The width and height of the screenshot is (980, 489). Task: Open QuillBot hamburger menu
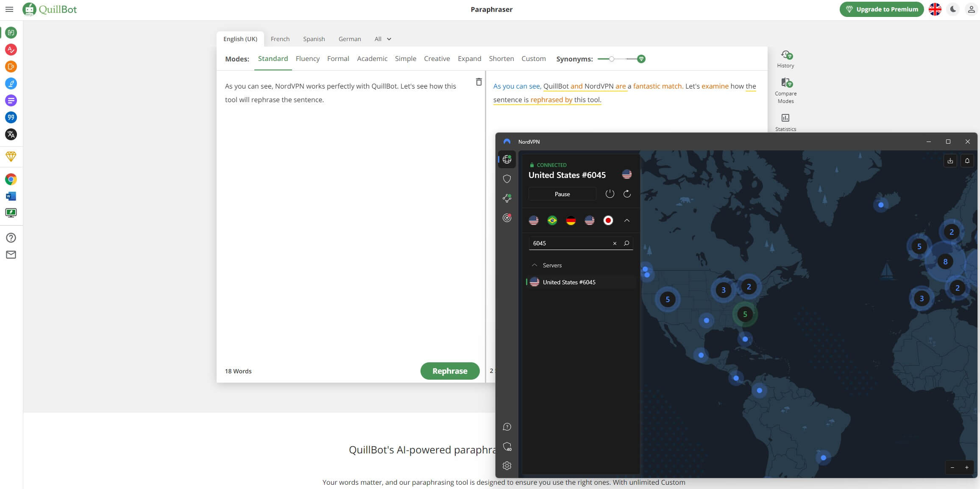tap(9, 9)
